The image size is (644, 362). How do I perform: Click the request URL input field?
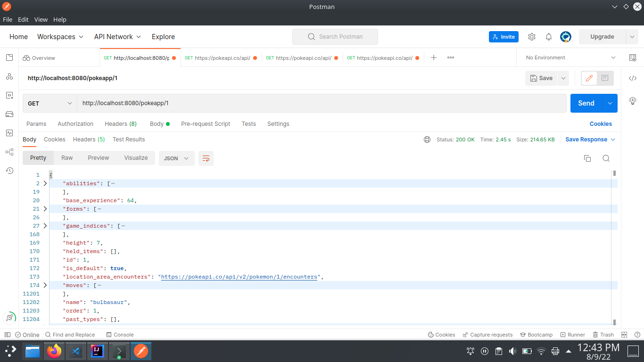pyautogui.click(x=283, y=103)
